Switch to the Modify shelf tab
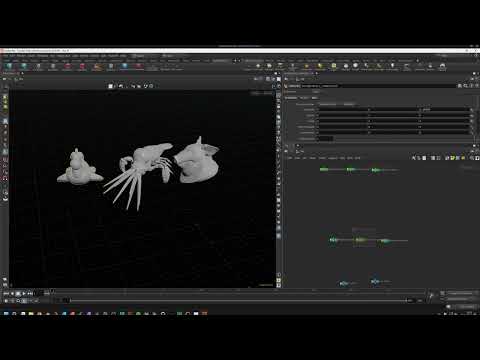 point(15,61)
